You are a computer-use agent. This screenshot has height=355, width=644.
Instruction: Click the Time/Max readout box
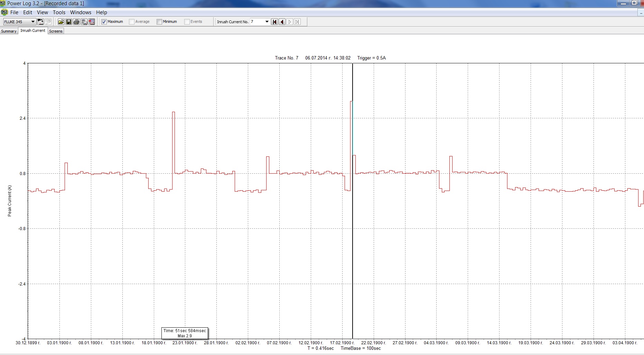[185, 333]
